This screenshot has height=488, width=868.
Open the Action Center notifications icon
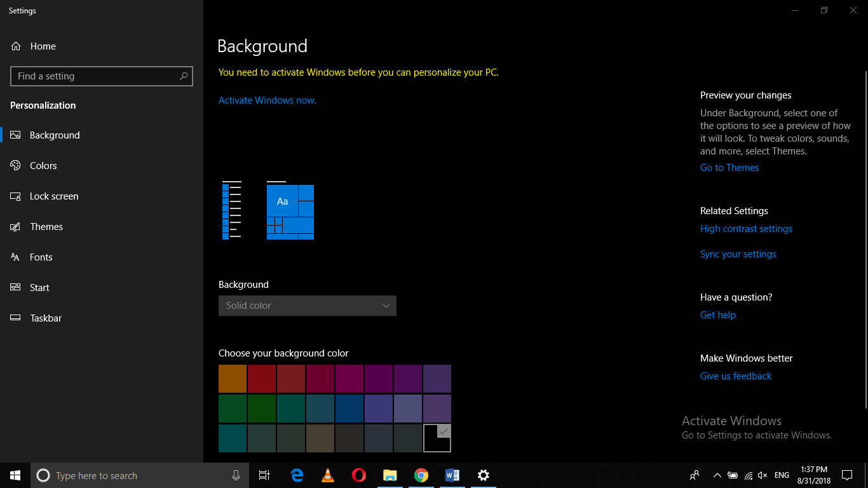pos(847,475)
